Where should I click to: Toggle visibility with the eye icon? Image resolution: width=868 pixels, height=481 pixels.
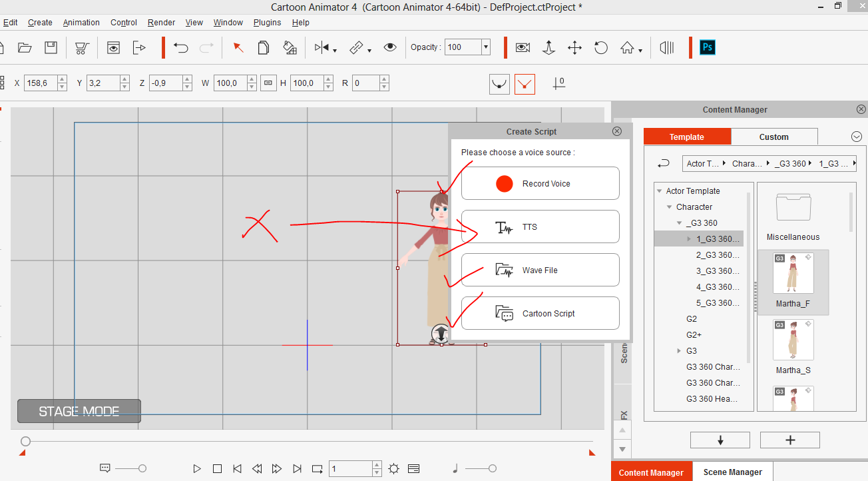[390, 47]
